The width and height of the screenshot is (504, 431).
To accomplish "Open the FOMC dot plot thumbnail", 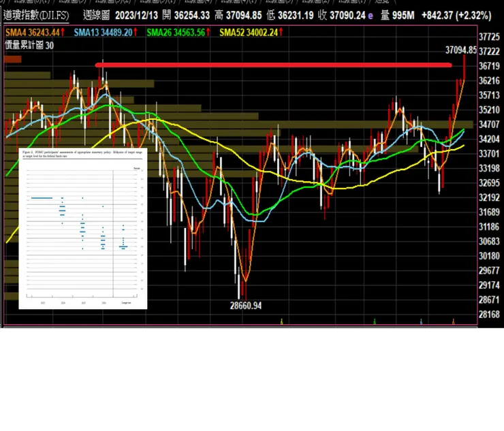I will pos(83,229).
